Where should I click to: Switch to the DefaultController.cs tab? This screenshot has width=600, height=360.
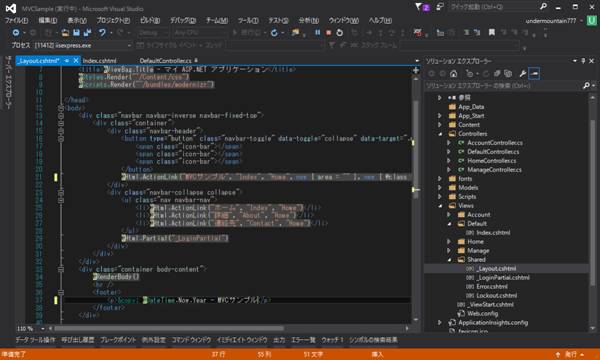165,60
